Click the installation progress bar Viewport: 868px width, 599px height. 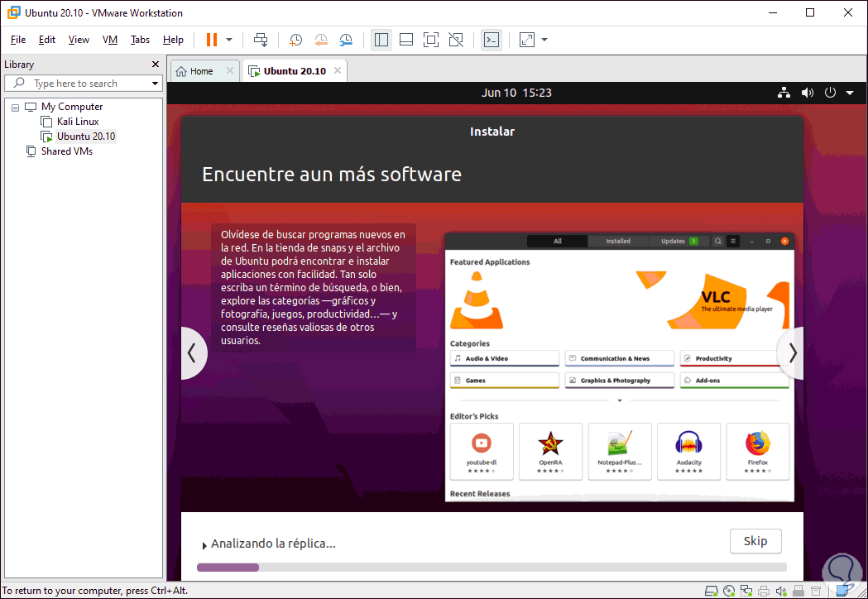[492, 568]
